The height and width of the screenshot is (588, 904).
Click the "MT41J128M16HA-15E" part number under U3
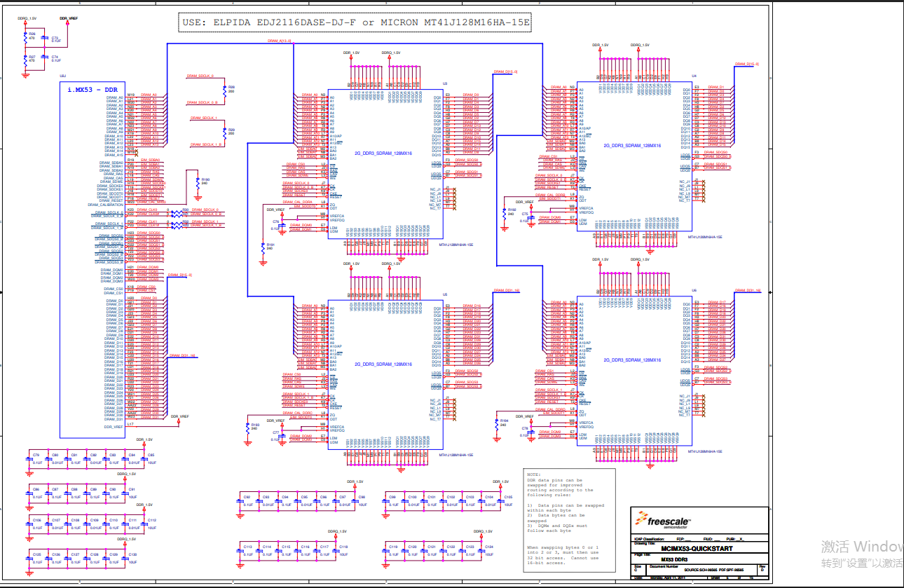456,245
